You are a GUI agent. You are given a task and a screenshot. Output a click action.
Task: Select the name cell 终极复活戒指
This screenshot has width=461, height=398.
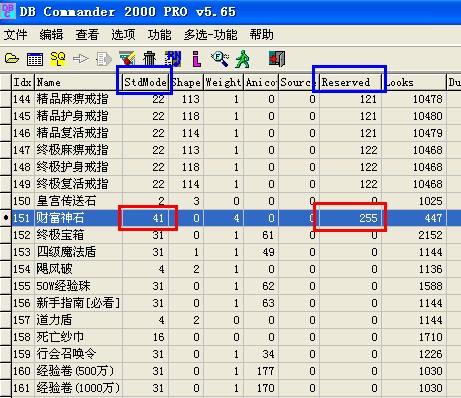pos(78,184)
